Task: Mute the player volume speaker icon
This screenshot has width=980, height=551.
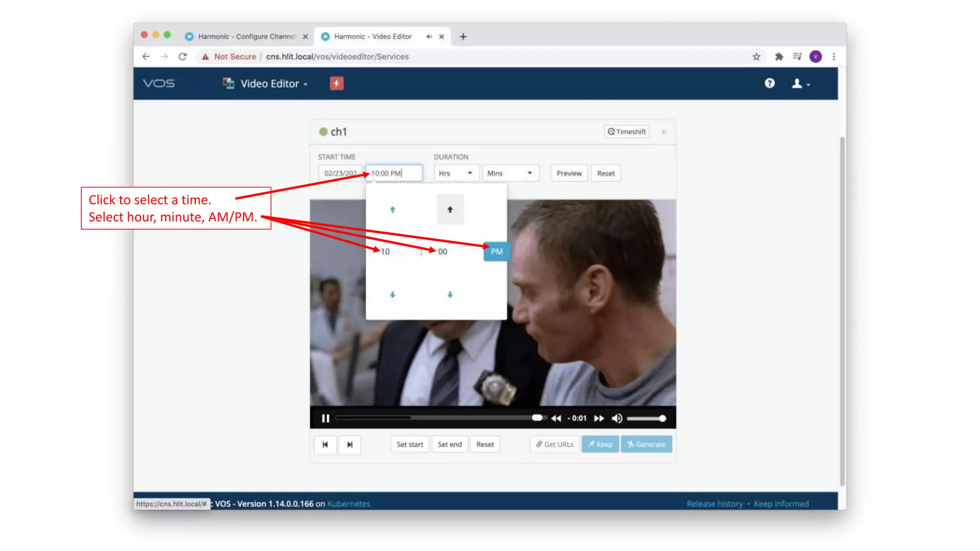Action: pyautogui.click(x=617, y=419)
